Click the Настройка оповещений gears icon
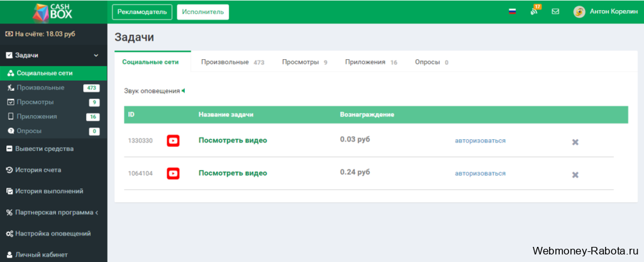The height and width of the screenshot is (262, 644). 9,234
